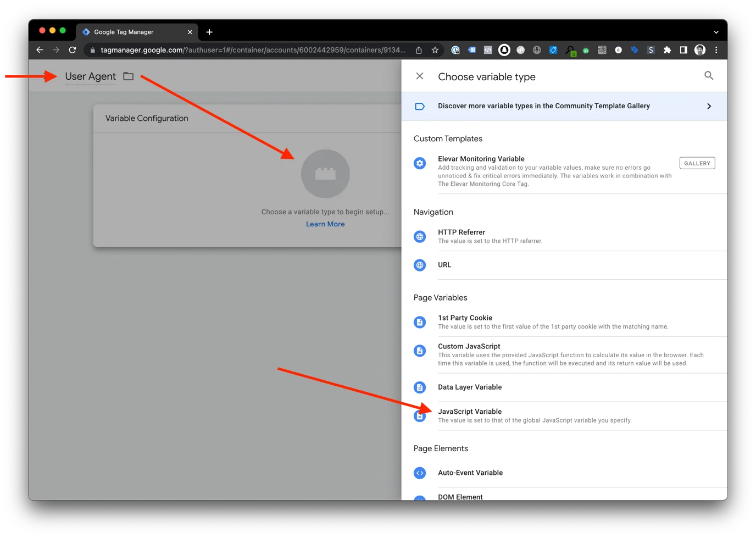Go back with browser back arrow
Screen dimensions: 756x538
pyautogui.click(x=40, y=50)
